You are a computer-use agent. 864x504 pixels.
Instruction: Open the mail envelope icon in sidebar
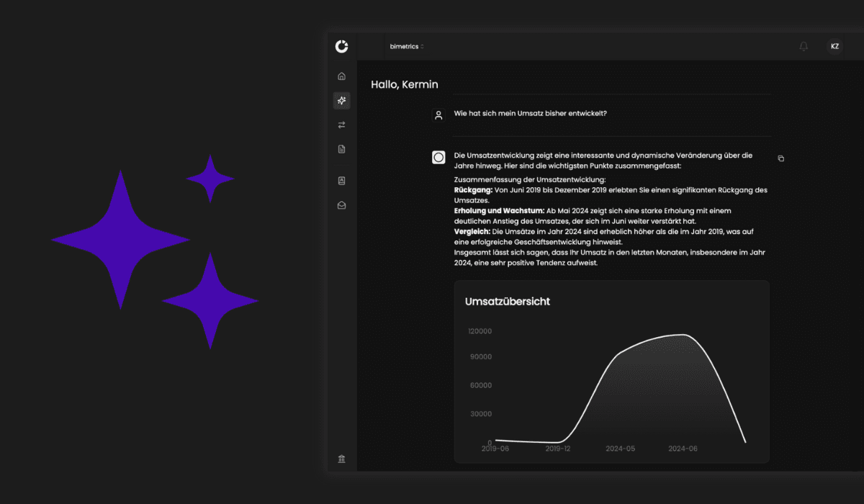(x=341, y=205)
